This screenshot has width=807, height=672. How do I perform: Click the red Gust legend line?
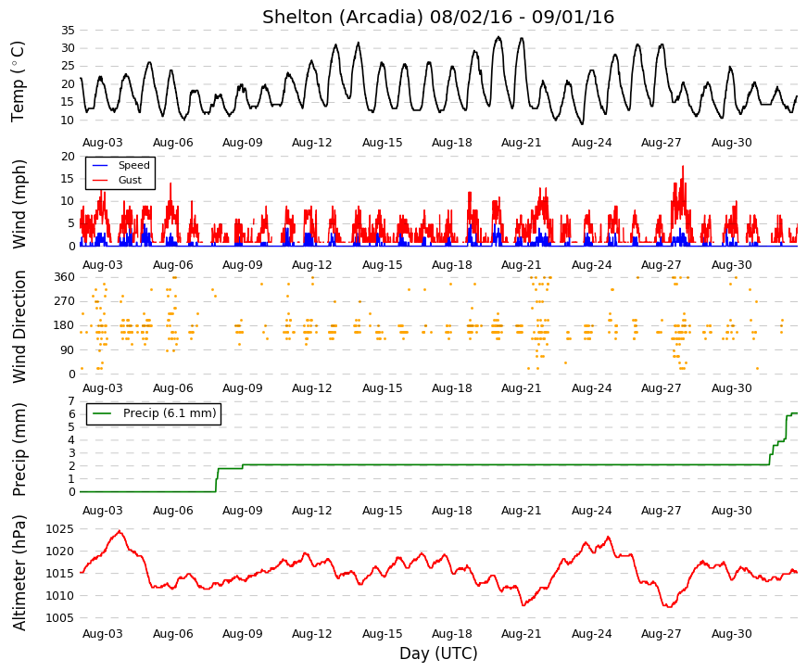click(x=100, y=180)
